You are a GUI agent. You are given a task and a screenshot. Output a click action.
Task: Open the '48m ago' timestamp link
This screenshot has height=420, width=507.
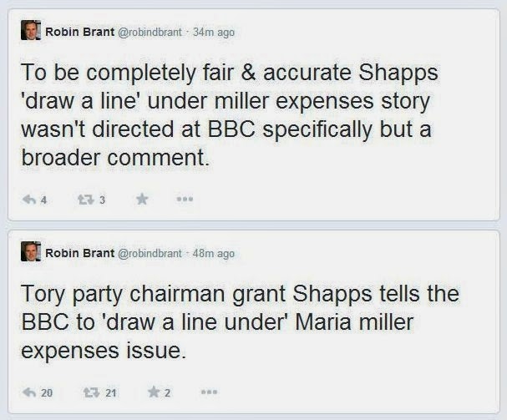(x=213, y=254)
